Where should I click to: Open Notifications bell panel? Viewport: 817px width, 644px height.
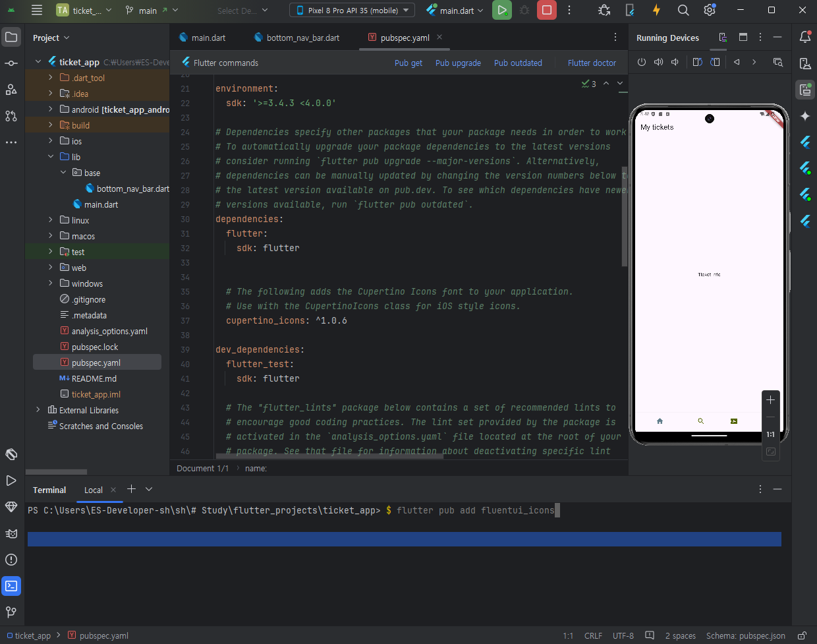tap(805, 37)
